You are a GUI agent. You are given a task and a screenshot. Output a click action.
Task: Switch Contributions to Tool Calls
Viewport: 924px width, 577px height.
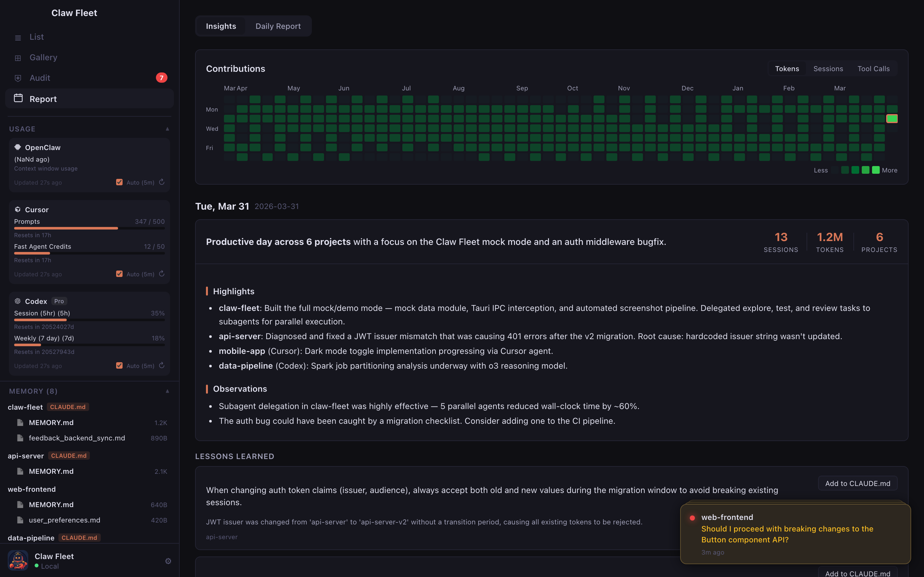874,68
